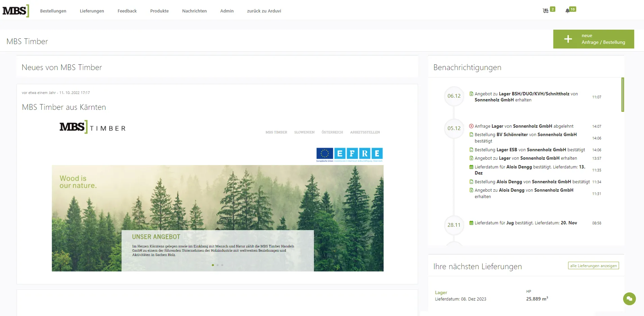Viewport: 644px width, 316px height.
Task: Open the chat bubble widget
Action: (x=629, y=298)
